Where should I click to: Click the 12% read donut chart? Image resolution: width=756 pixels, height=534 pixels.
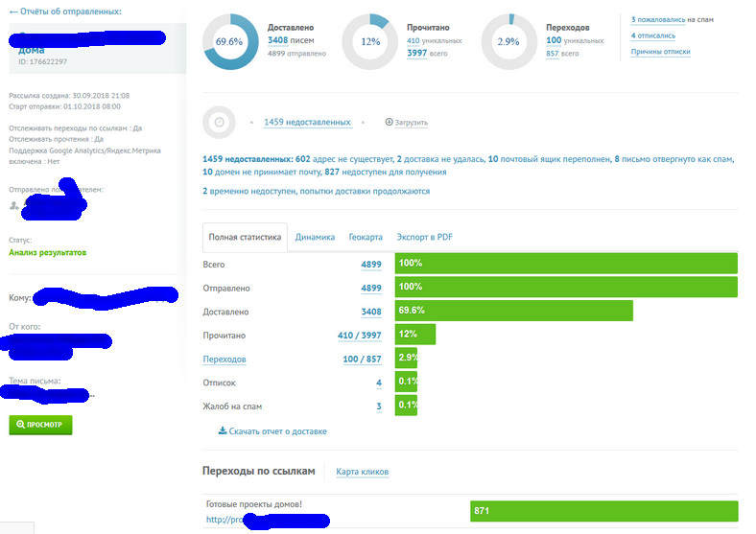pos(369,41)
